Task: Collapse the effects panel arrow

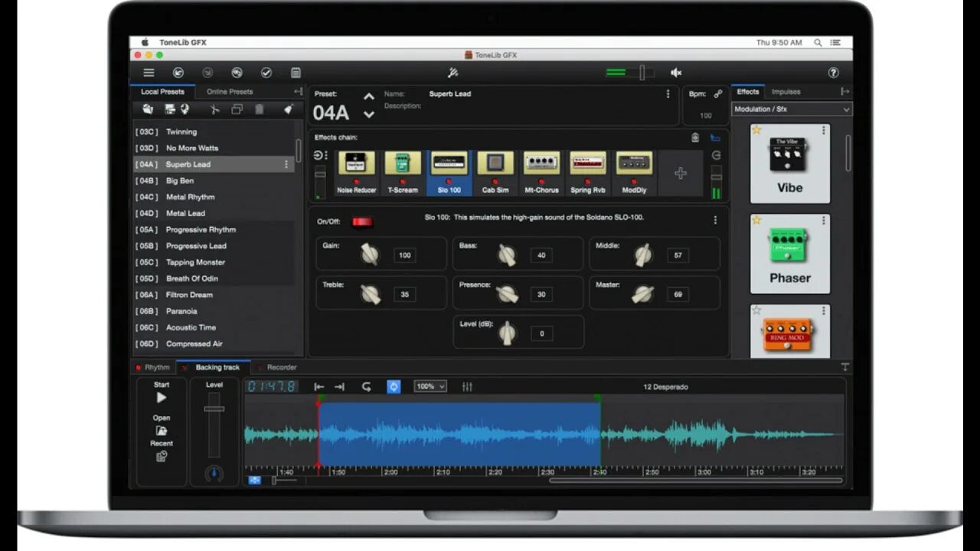Action: (x=845, y=92)
